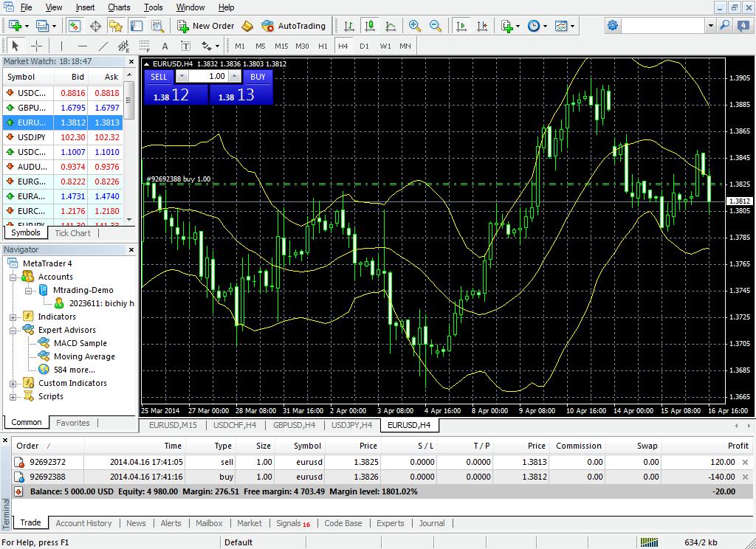Collapse the Expert Advisors tree node
756x549 pixels.
[x=13, y=330]
